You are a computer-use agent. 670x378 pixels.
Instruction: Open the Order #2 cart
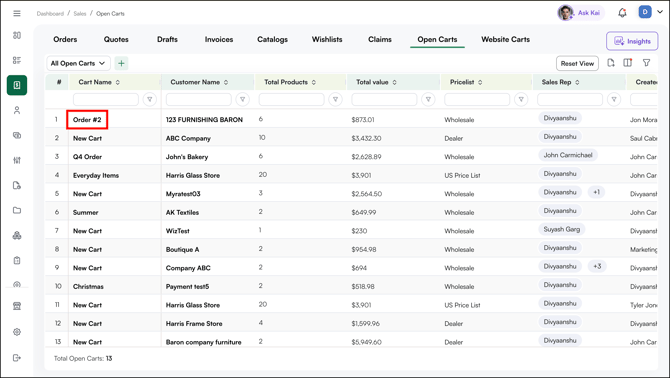pyautogui.click(x=87, y=120)
